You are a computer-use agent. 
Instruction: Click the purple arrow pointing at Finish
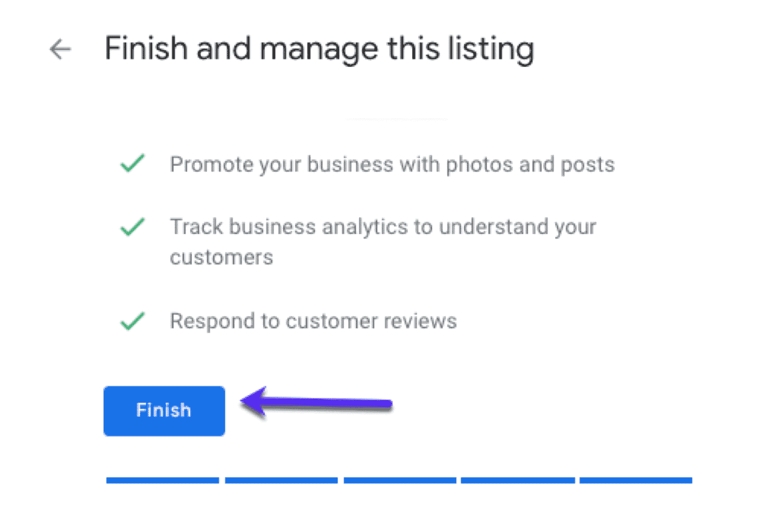pyautogui.click(x=316, y=403)
